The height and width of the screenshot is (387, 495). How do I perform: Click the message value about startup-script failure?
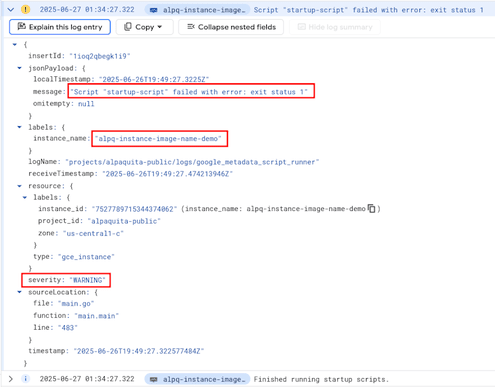[189, 92]
